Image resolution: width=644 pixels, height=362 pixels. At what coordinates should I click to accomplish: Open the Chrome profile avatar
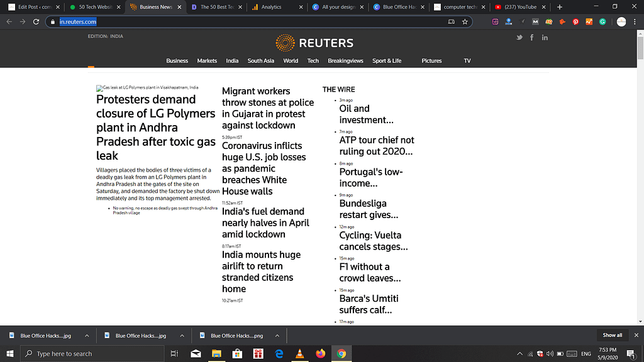pos(621,22)
